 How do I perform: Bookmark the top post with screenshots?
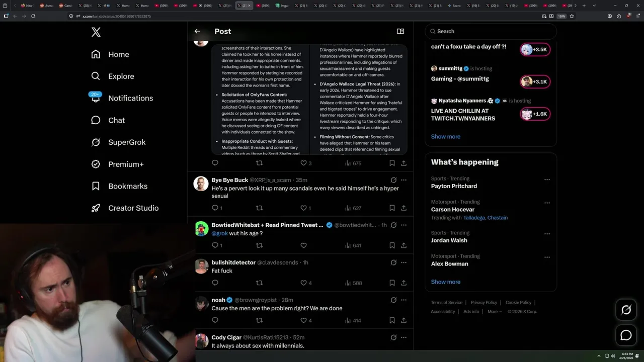(392, 163)
